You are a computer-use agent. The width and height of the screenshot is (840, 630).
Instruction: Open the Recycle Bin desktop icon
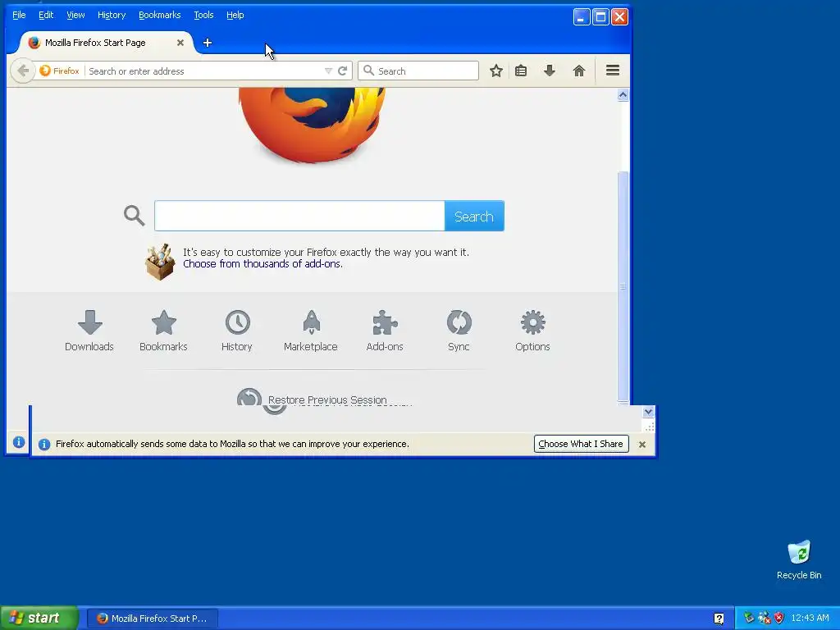pos(799,559)
